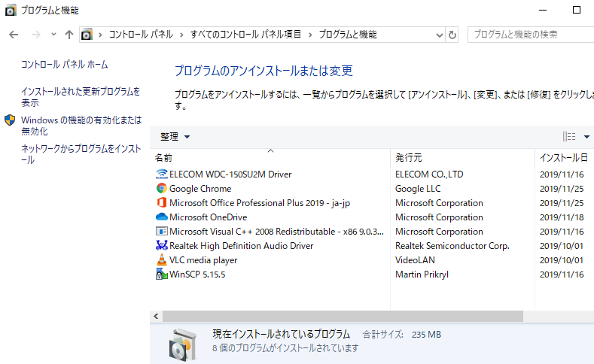Refresh the programs list
The width and height of the screenshot is (594, 364).
point(452,35)
